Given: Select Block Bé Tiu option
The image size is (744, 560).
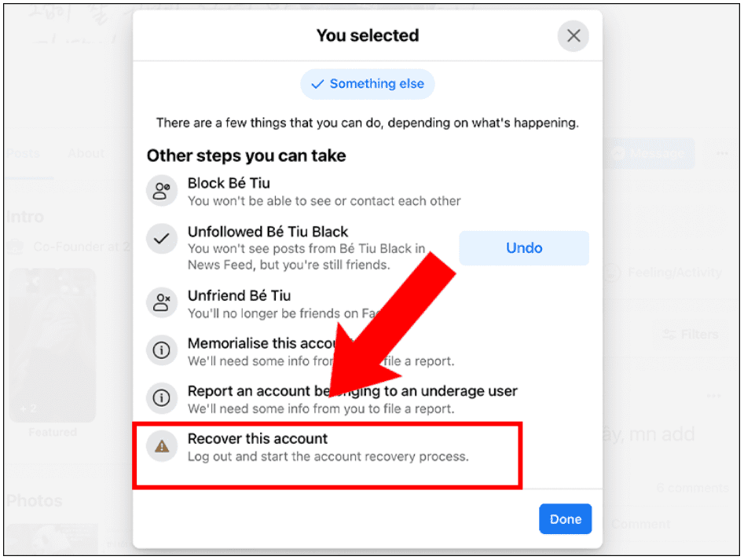Looking at the screenshot, I should [324, 192].
